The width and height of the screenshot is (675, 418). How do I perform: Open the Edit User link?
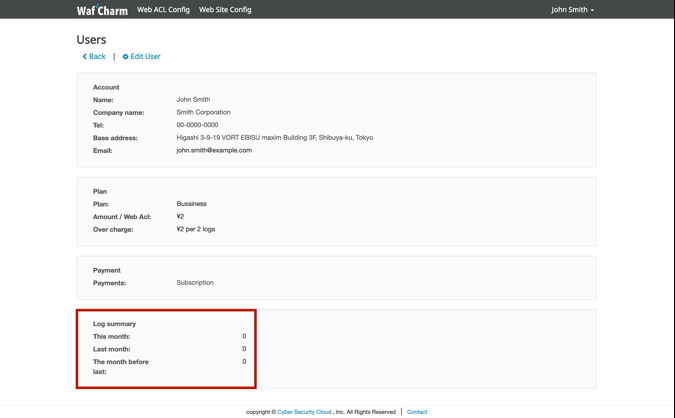[145, 57]
